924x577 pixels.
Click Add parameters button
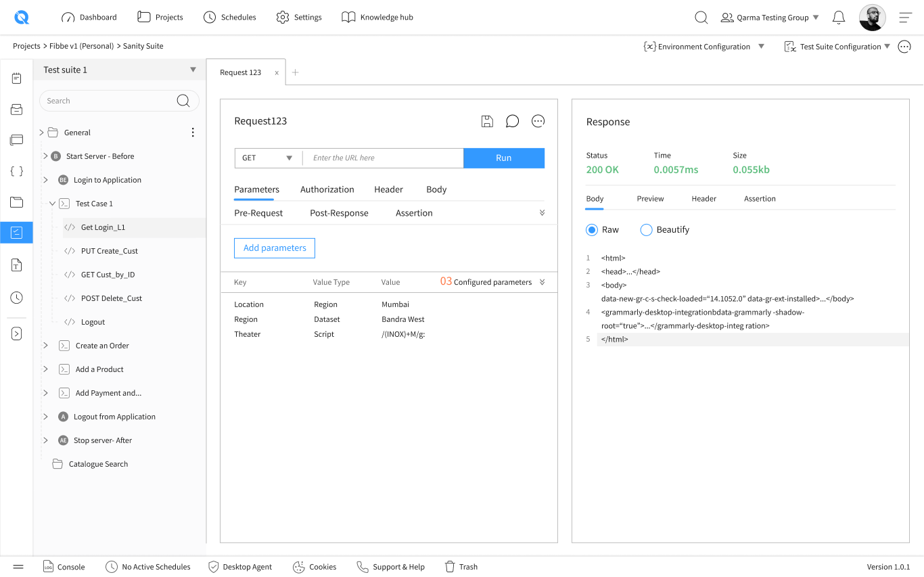(275, 248)
